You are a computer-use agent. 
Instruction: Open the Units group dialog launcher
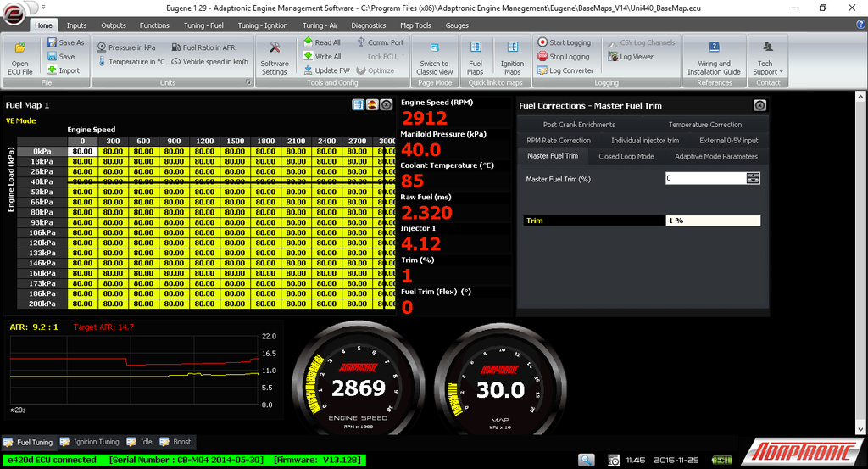click(248, 82)
